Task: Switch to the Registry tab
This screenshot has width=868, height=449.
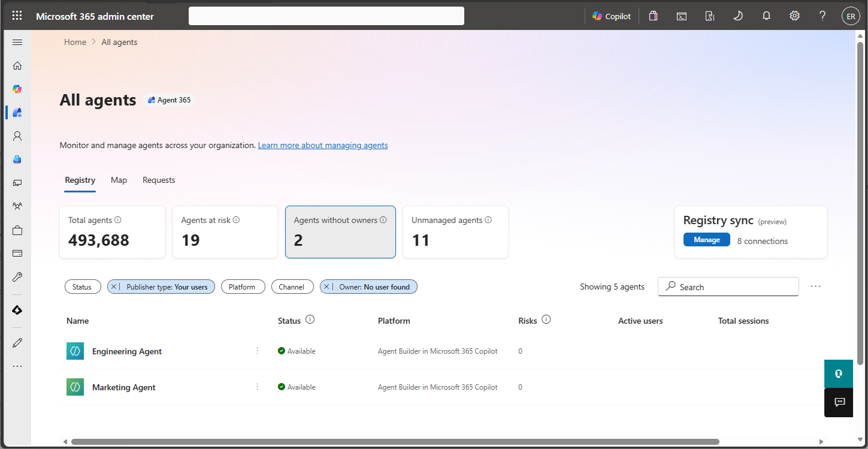Action: (x=80, y=180)
